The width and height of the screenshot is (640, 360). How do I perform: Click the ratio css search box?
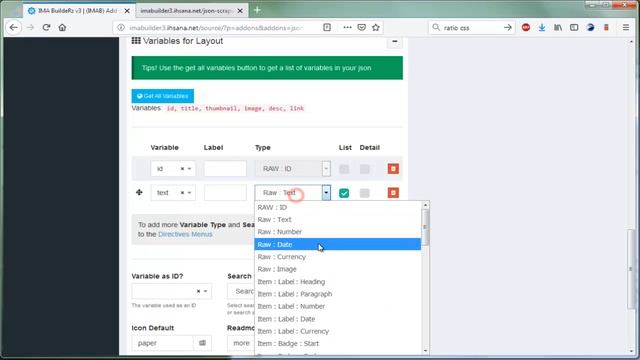coord(471,27)
